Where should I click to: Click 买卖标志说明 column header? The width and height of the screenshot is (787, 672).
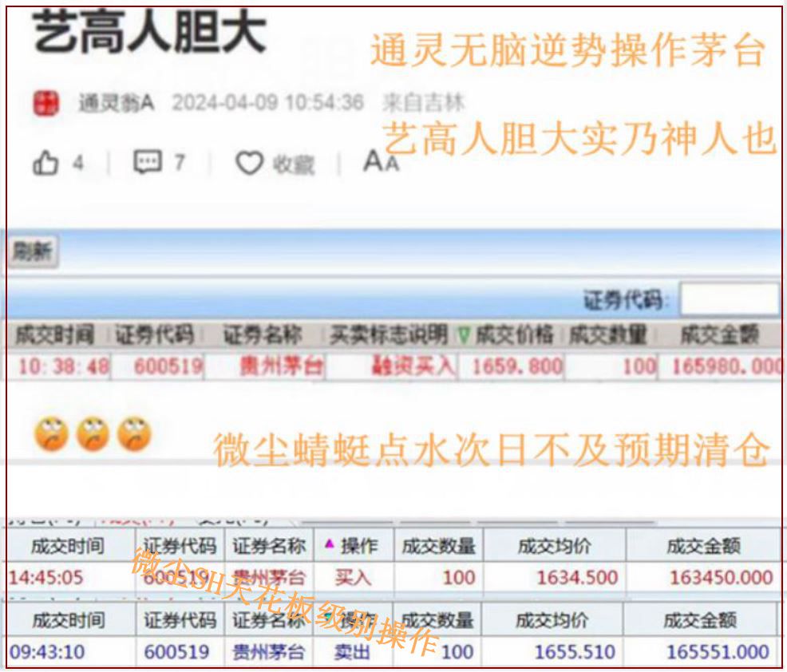(388, 334)
